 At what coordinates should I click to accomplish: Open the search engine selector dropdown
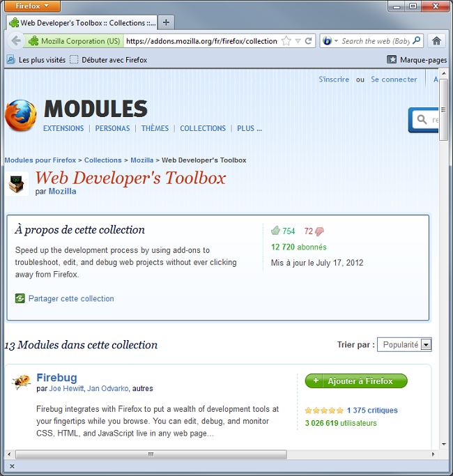(330, 40)
